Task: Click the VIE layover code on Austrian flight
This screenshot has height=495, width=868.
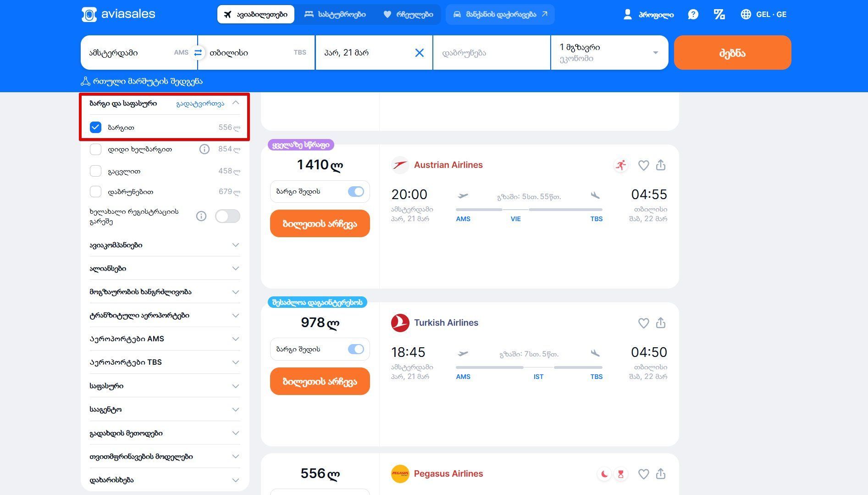Action: pos(515,219)
